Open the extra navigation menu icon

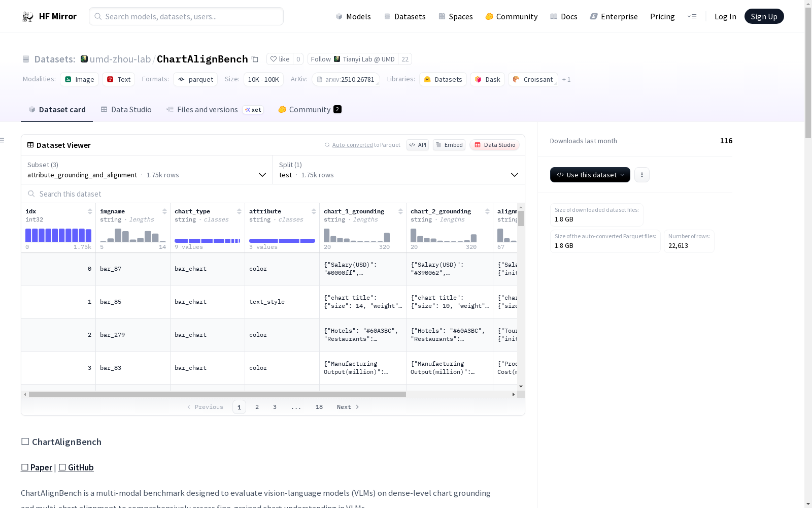click(x=692, y=16)
